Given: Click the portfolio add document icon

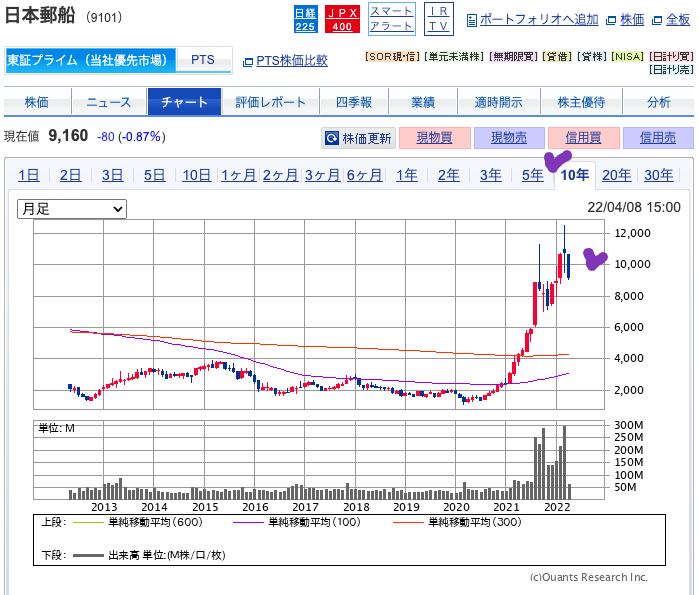Looking at the screenshot, I should 471,21.
